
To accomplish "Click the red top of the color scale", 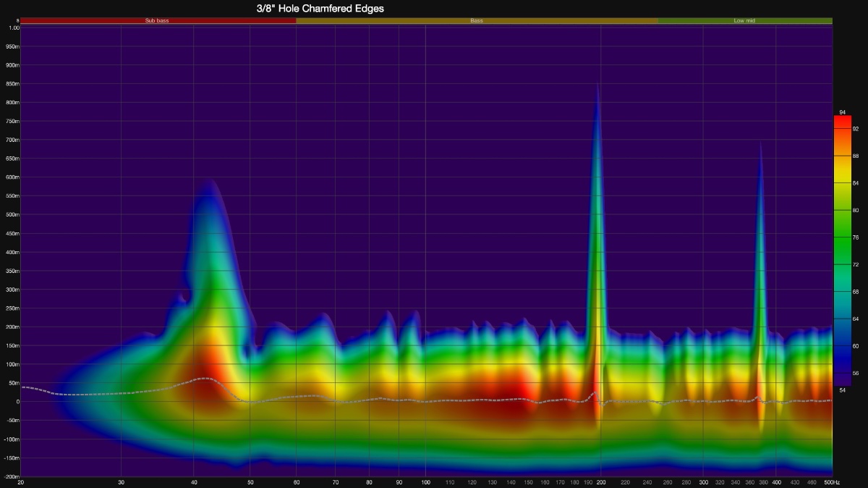I will [x=842, y=119].
